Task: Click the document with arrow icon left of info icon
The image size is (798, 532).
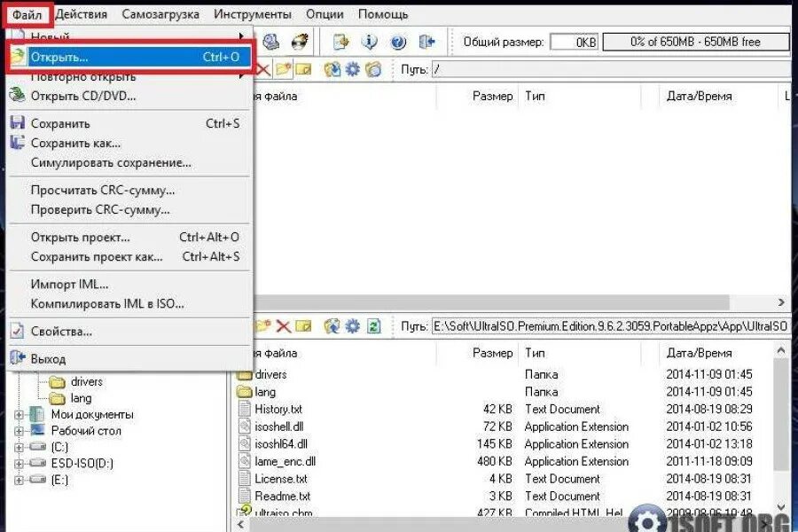Action: [x=341, y=42]
